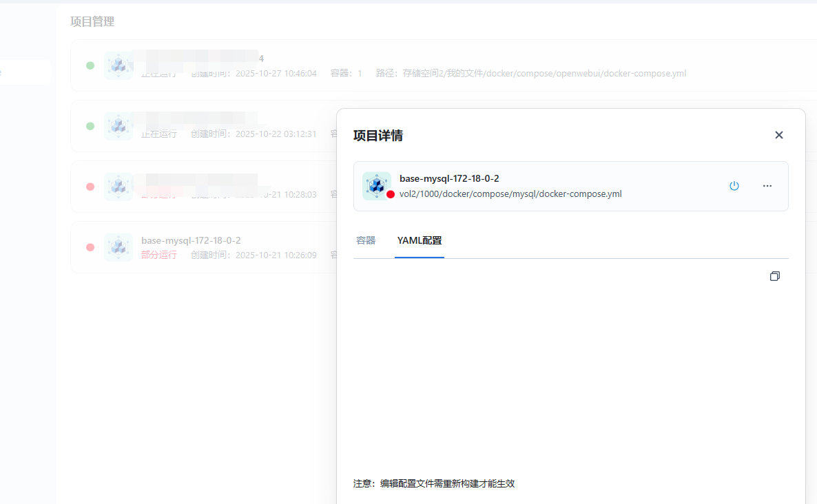The image size is (817, 504).
Task: Click the creation time 2025-10-27 10:46:04
Action: coord(276,74)
